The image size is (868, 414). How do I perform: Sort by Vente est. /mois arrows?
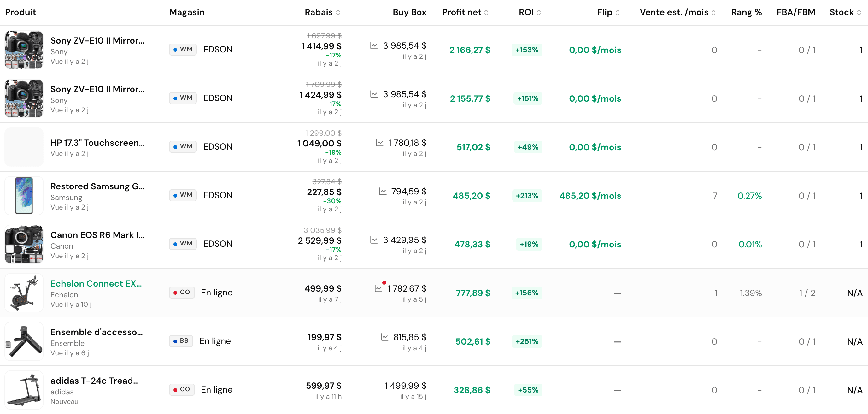(x=713, y=13)
